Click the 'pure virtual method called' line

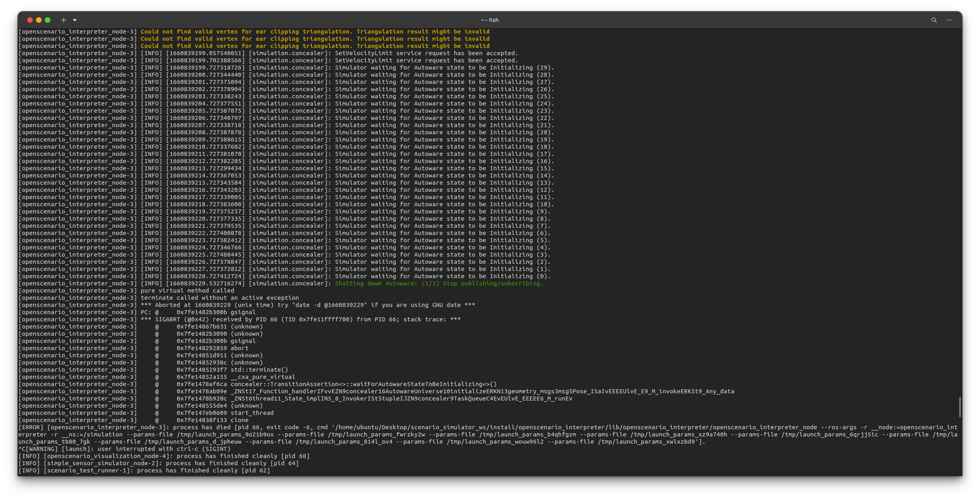pos(187,291)
